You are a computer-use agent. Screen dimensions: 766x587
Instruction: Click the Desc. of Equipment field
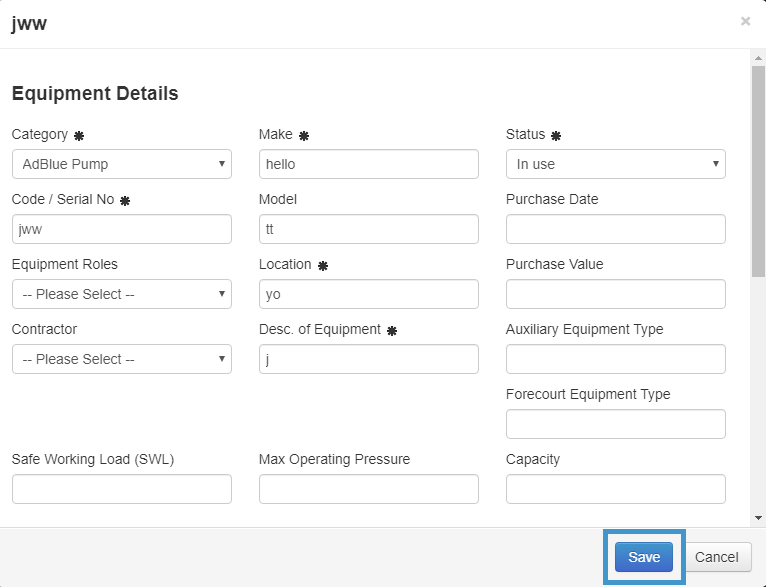pyautogui.click(x=369, y=359)
